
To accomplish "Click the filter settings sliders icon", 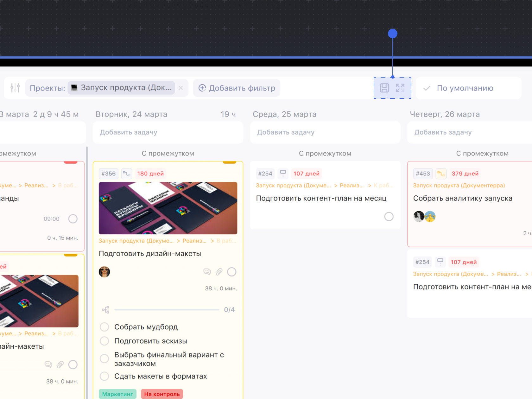I will click(15, 88).
